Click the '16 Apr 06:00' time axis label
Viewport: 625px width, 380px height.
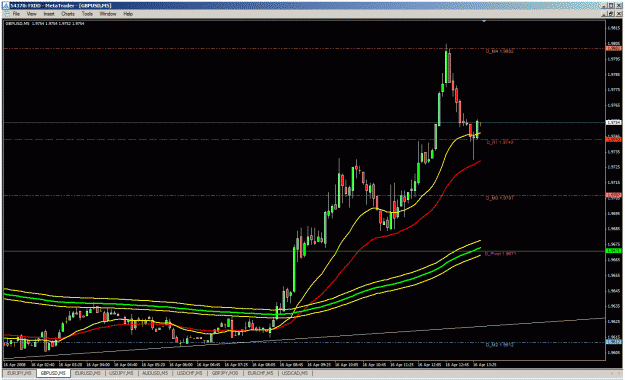[x=181, y=364]
